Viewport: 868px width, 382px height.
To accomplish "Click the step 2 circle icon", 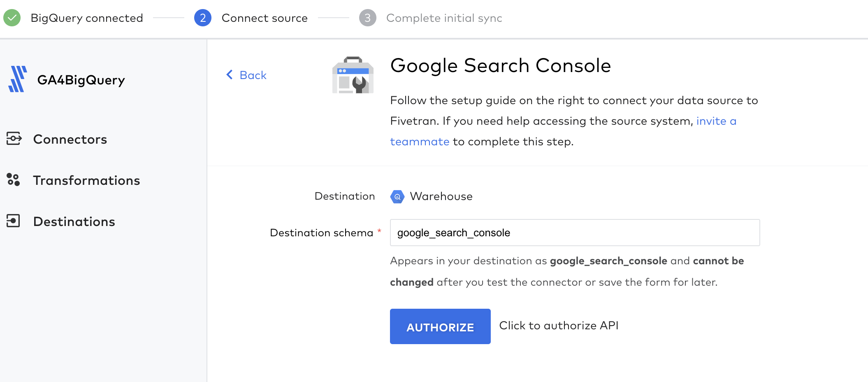I will click(203, 18).
